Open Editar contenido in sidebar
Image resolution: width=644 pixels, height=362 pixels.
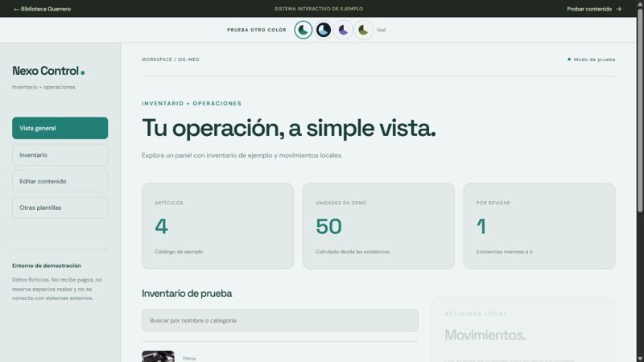pos(60,182)
